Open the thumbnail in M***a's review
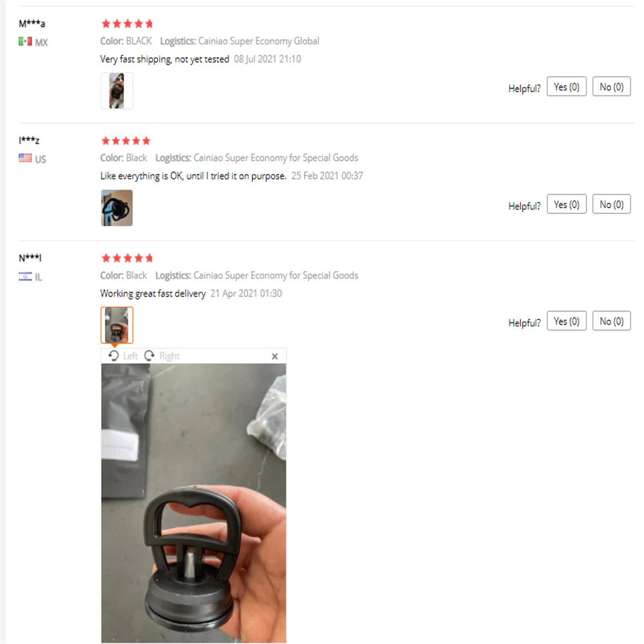 click(117, 91)
